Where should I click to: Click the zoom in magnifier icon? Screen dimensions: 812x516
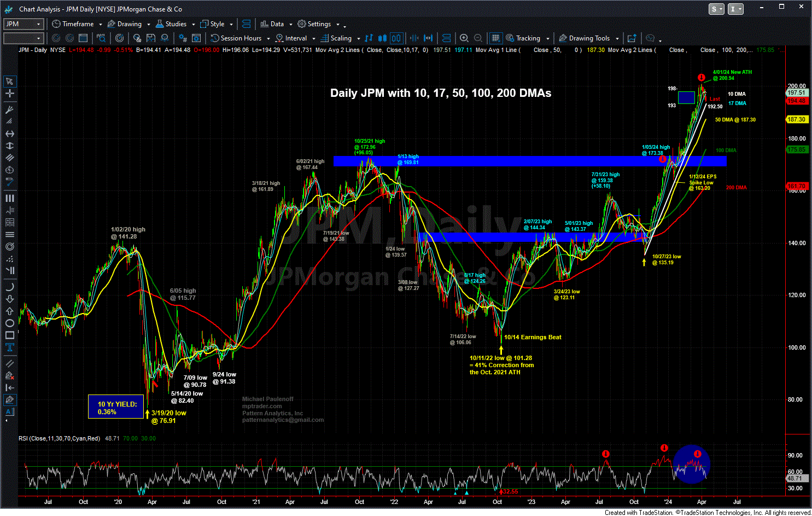tap(464, 38)
